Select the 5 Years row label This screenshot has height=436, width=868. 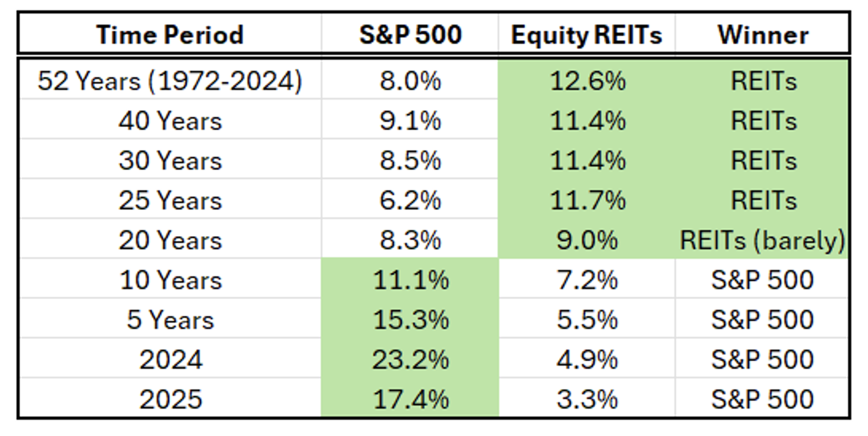[170, 320]
